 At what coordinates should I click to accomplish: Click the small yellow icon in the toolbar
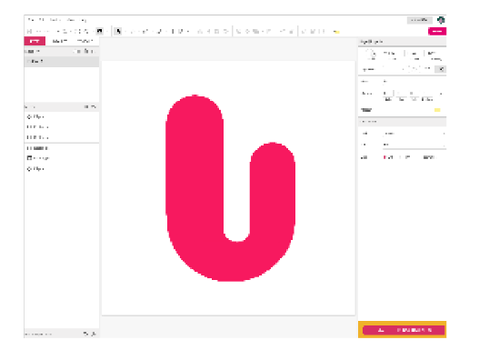click(336, 32)
